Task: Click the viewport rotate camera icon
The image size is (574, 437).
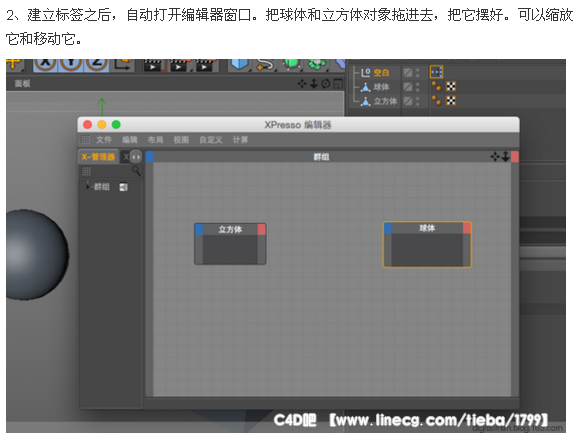Action: tap(325, 84)
